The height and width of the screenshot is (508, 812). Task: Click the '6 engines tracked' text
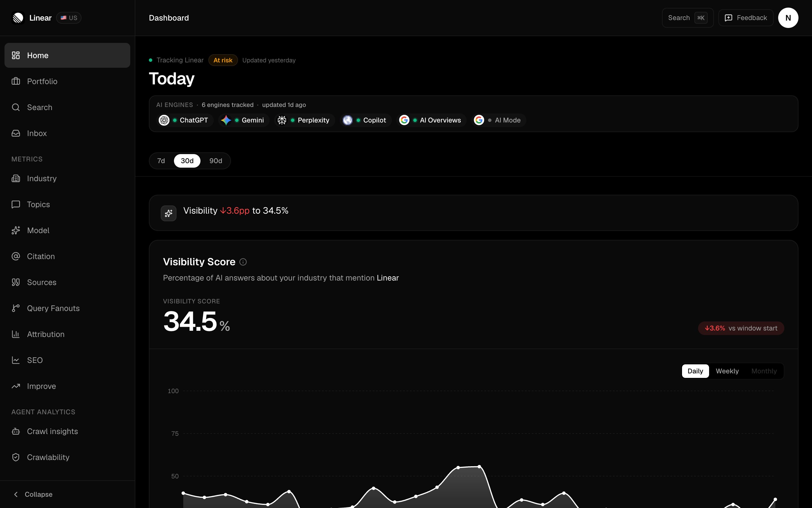tap(228, 105)
